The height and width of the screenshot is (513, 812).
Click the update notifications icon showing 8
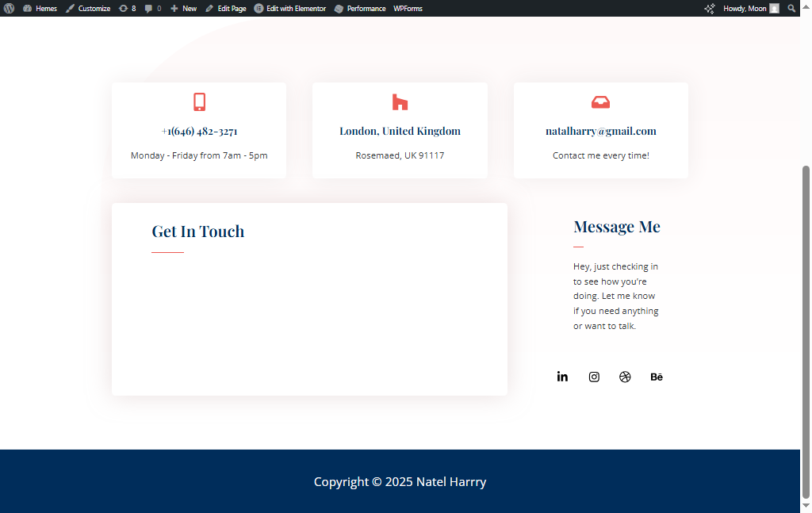(127, 8)
